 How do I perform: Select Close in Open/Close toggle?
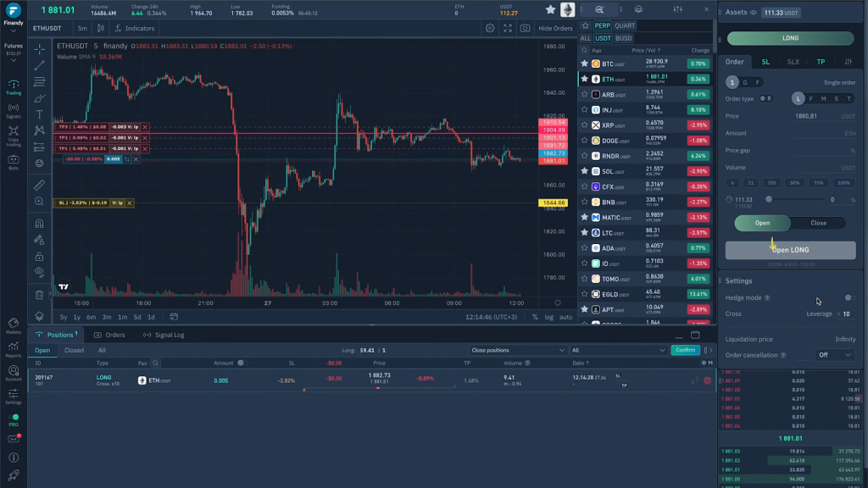click(x=818, y=223)
